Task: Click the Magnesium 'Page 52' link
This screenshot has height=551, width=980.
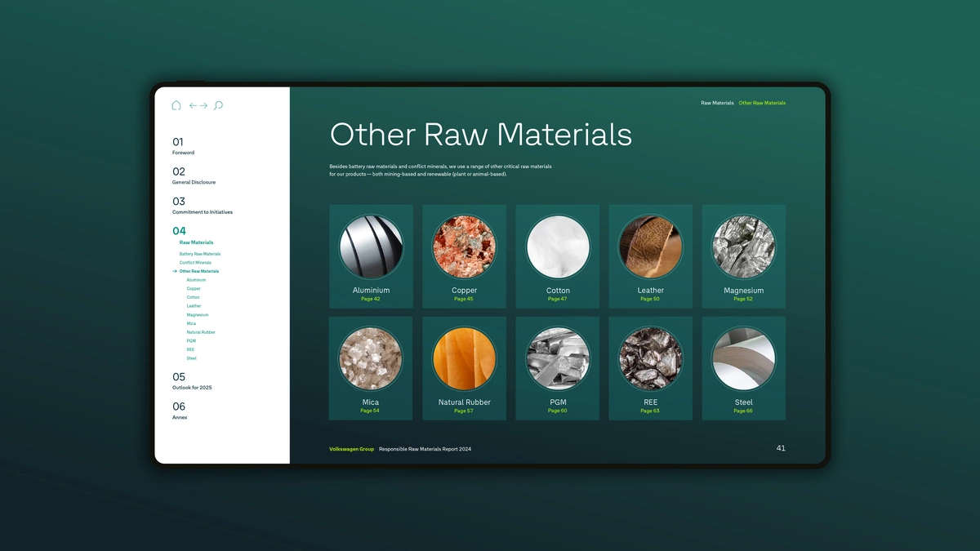Action: coord(743,300)
